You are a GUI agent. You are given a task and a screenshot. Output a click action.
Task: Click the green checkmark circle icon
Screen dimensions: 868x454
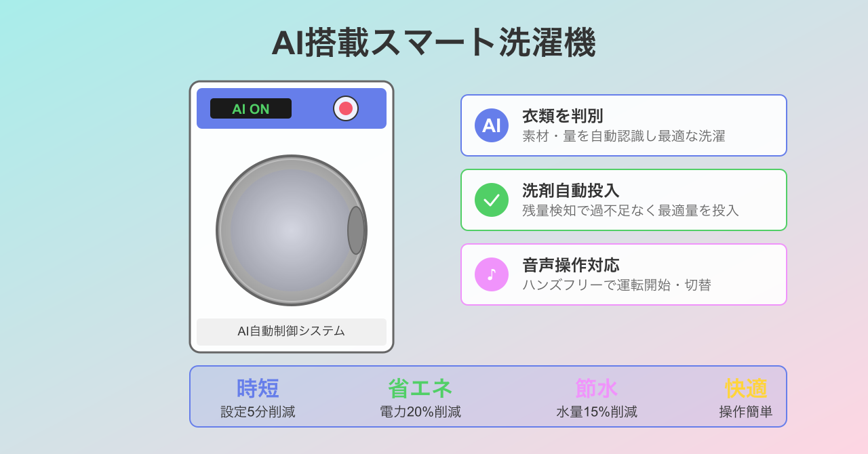492,200
